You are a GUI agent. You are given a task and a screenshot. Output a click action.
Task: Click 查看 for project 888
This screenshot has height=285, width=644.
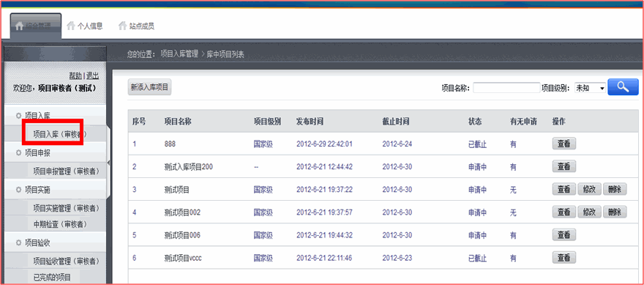tap(564, 144)
